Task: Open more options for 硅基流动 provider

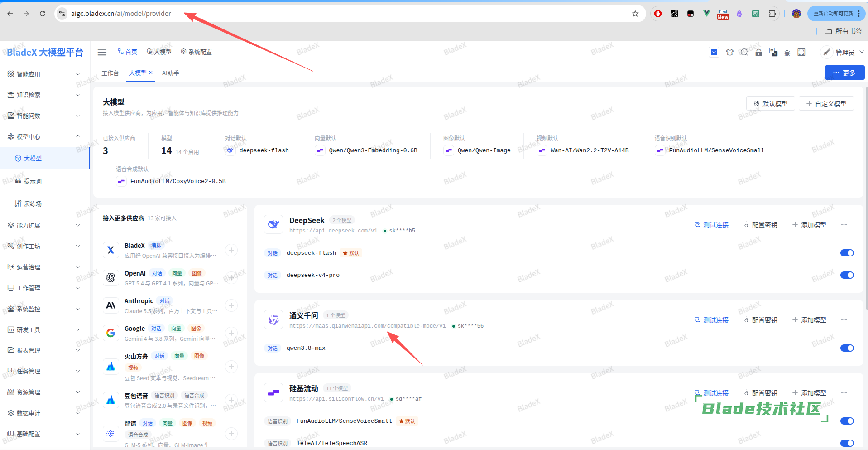Action: tap(844, 393)
